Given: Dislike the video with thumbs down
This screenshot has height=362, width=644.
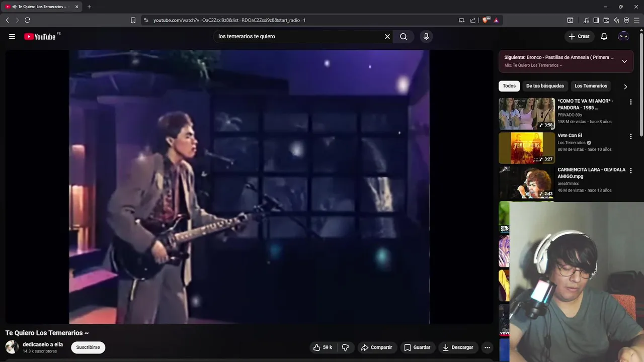Looking at the screenshot, I should click(x=345, y=347).
